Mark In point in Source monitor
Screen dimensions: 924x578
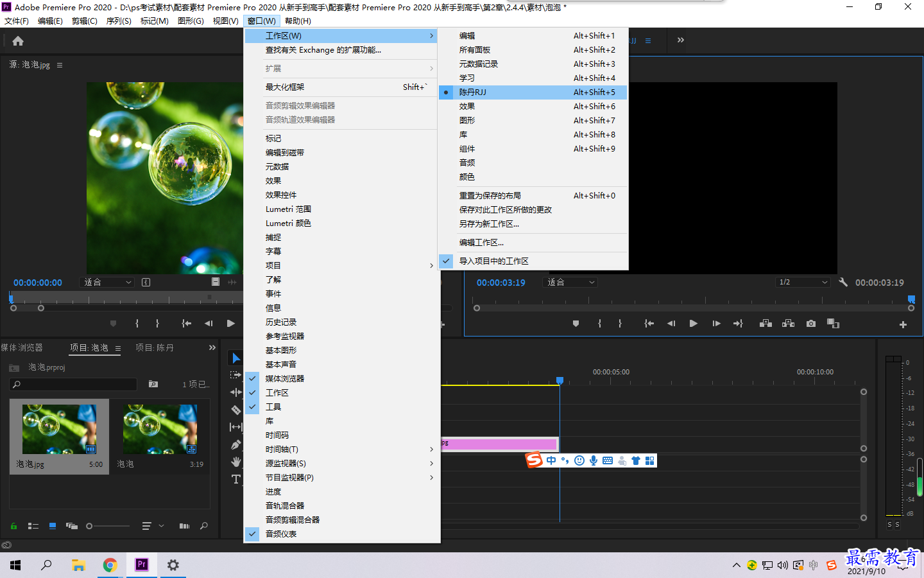click(x=137, y=324)
